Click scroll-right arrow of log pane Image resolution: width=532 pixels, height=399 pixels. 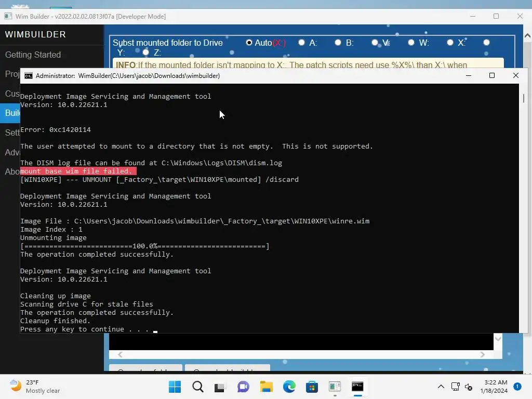point(482,354)
